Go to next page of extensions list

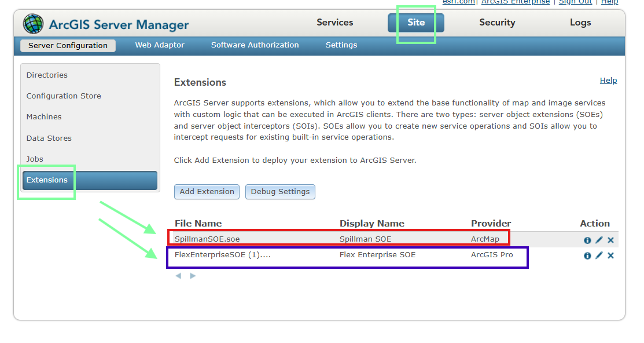(x=193, y=276)
